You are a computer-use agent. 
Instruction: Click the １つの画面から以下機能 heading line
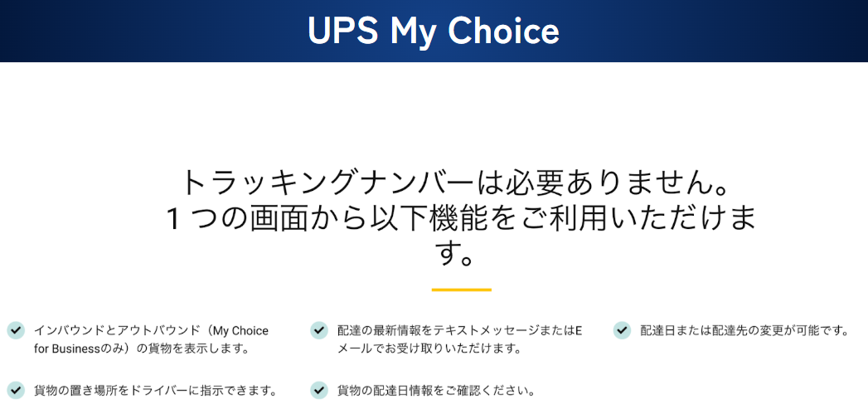click(462, 218)
